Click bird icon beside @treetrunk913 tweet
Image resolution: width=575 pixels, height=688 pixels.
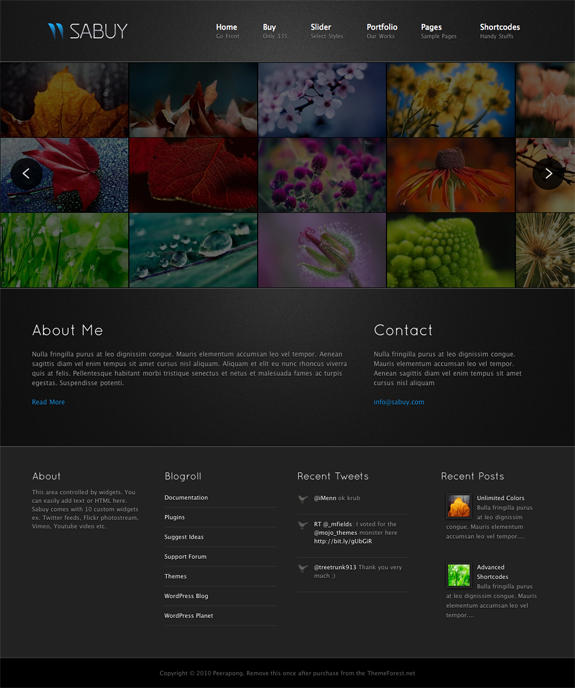click(303, 568)
